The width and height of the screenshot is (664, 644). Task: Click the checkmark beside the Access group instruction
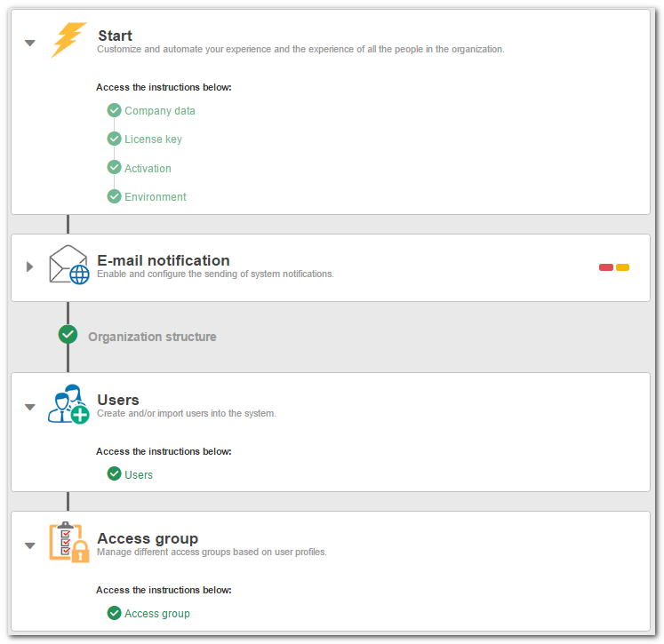pos(114,613)
